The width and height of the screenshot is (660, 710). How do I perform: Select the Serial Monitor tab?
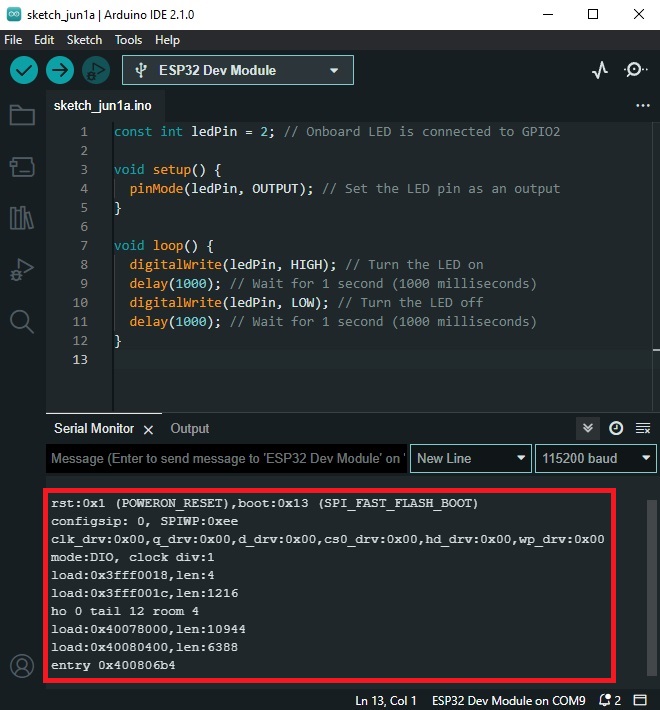coord(94,428)
